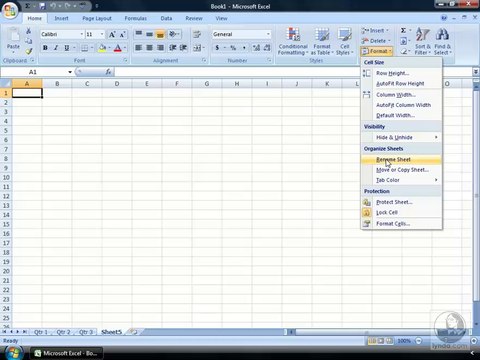480x360 pixels.
Task: Activate the Format Painter brush
Action: [29, 51]
